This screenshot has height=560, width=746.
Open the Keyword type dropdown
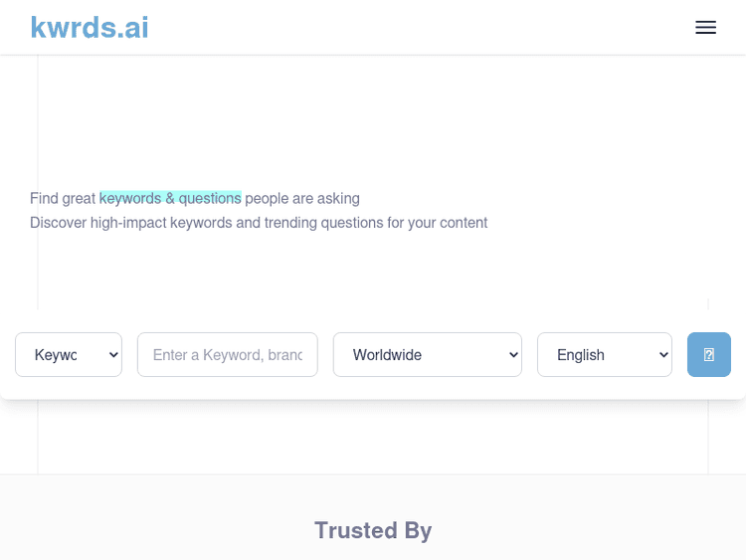[69, 355]
